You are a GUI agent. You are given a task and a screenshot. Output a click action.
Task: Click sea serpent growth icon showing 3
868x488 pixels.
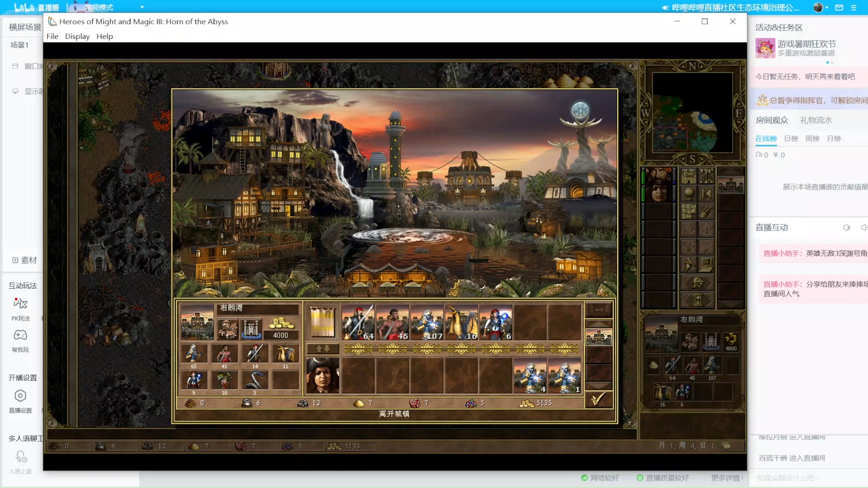click(x=255, y=380)
